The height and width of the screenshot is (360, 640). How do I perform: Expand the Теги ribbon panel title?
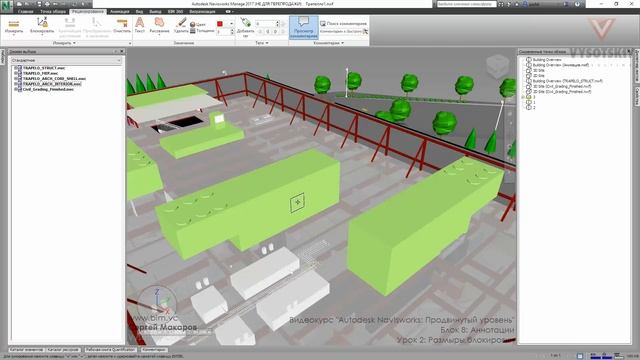[x=261, y=43]
